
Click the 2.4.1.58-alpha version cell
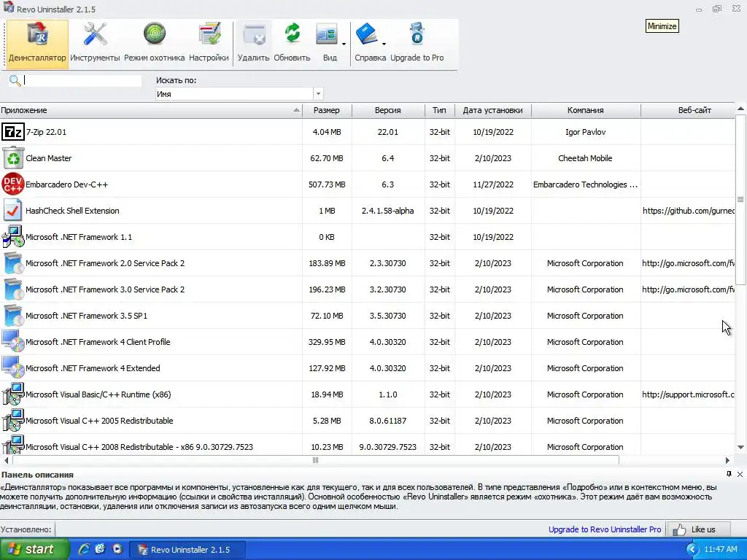pyautogui.click(x=388, y=211)
